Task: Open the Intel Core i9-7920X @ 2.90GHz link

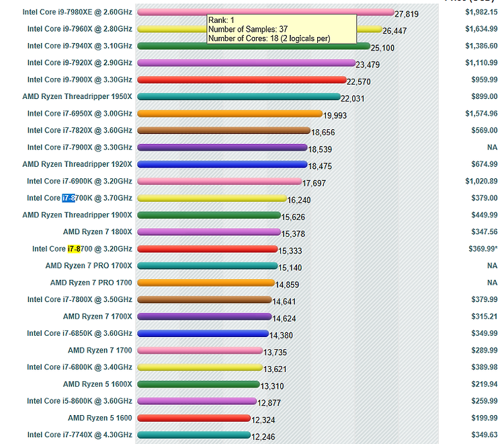Action: (x=80, y=63)
